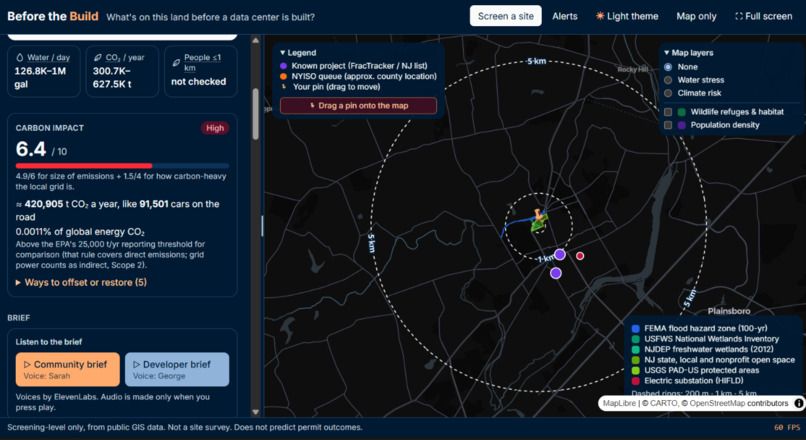Play the Community brief audio
The image size is (806, 440).
(67, 369)
